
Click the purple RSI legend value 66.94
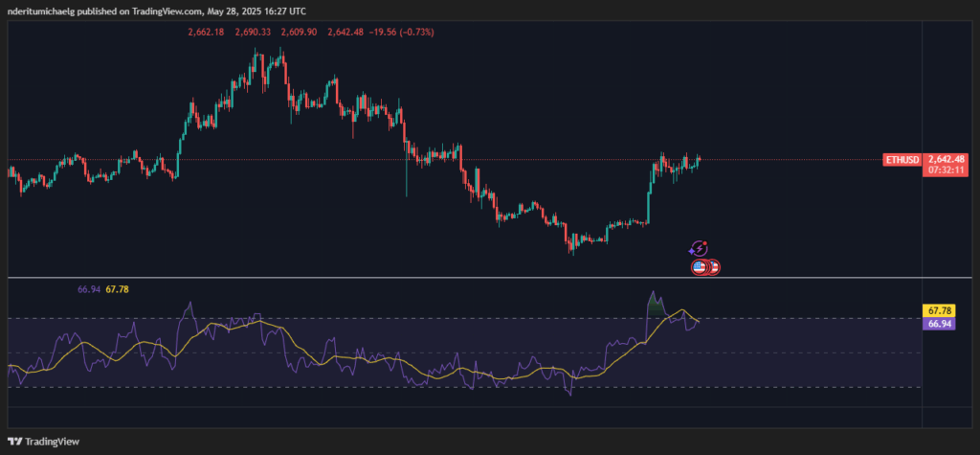pyautogui.click(x=89, y=289)
